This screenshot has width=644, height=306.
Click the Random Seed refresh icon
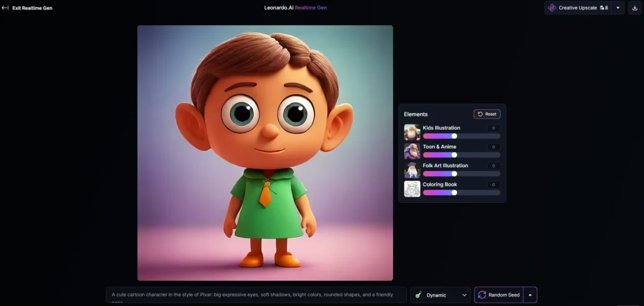[x=482, y=295]
